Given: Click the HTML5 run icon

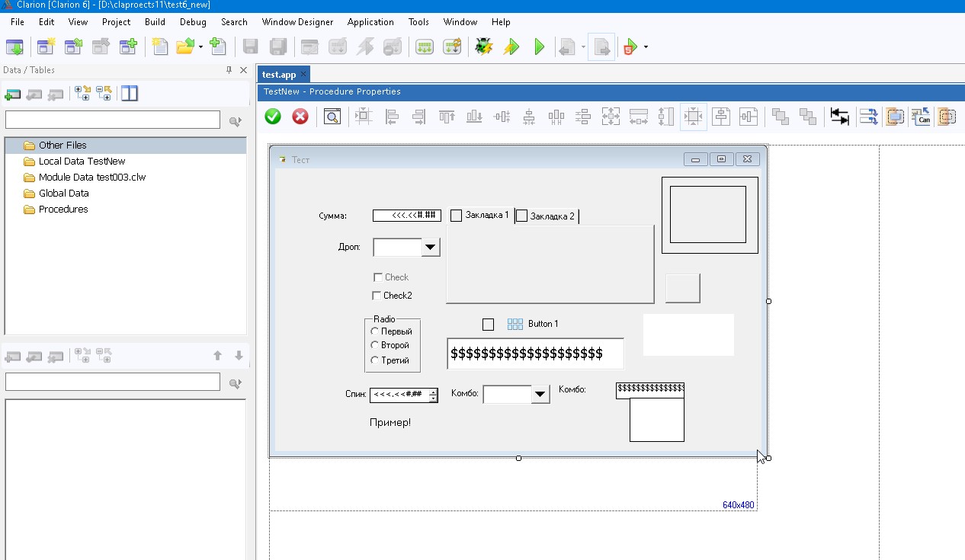Looking at the screenshot, I should (630, 47).
